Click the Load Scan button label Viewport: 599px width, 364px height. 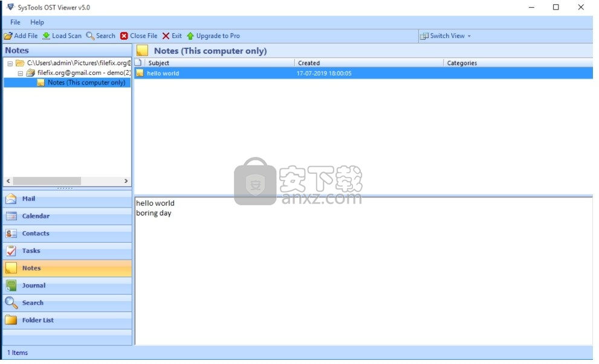tap(67, 36)
